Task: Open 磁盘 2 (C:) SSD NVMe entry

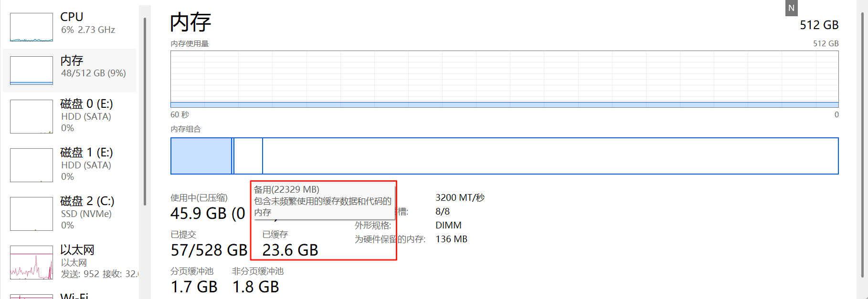Action: coord(70,213)
